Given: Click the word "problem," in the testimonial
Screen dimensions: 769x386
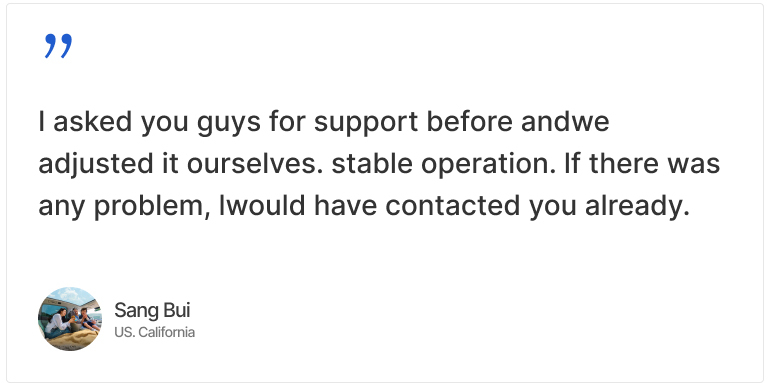Looking at the screenshot, I should 152,206.
